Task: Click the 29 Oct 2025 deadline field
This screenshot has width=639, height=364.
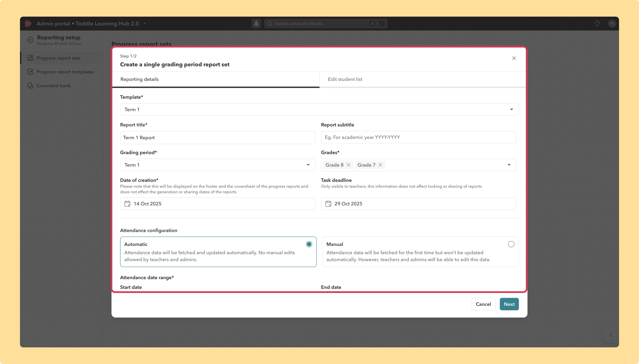Action: click(x=419, y=204)
